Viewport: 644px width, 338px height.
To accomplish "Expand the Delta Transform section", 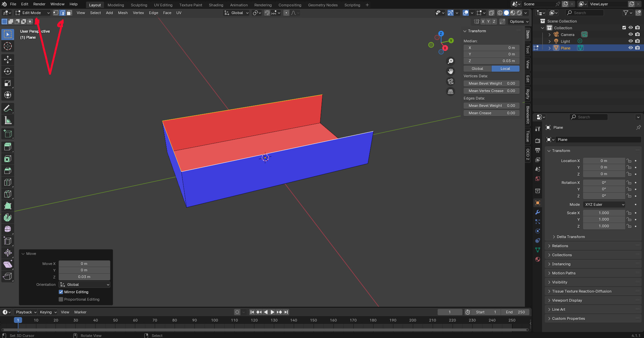I will (571, 237).
